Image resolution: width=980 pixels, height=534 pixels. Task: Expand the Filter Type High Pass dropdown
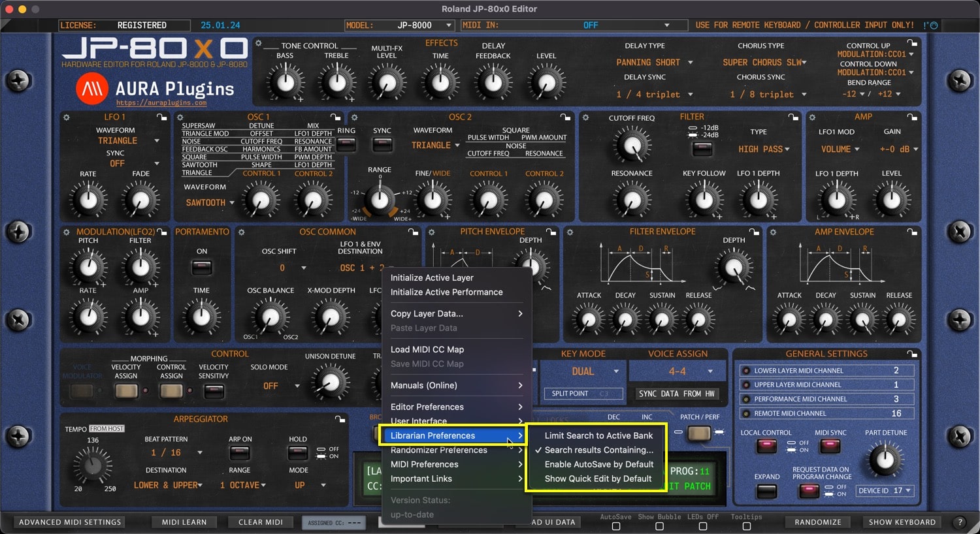coord(764,149)
